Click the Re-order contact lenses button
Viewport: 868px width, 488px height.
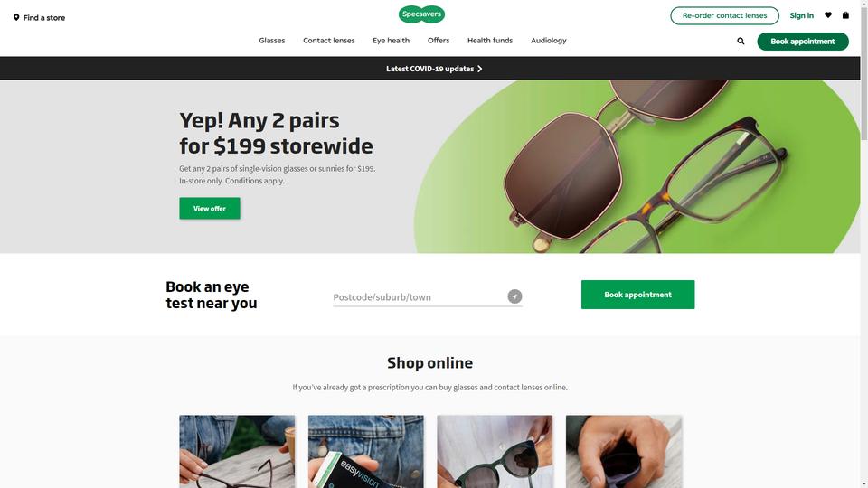click(724, 15)
